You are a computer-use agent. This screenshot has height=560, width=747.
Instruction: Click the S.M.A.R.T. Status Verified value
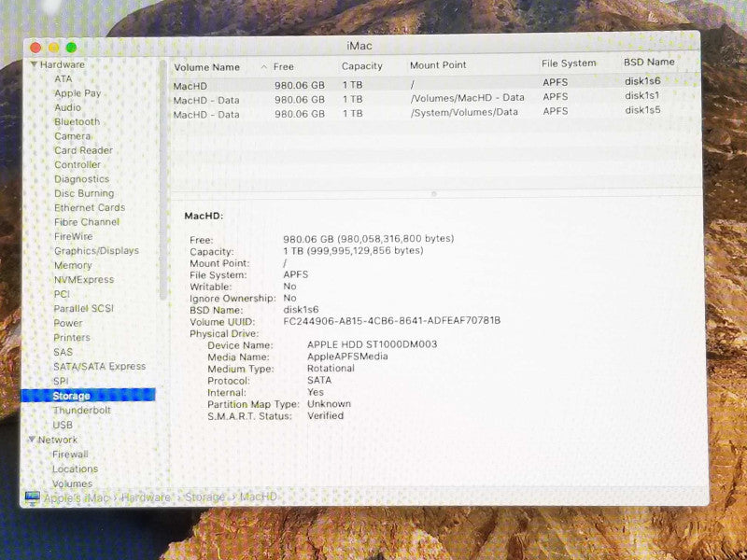tap(325, 415)
